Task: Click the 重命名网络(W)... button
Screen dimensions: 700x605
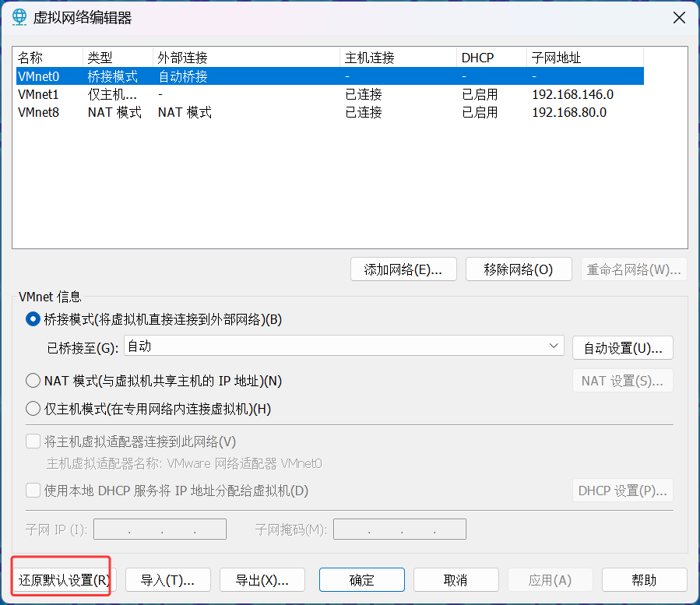Action: 634,269
